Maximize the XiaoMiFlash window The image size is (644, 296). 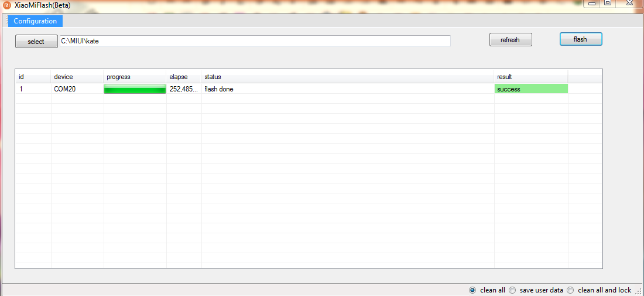[x=608, y=4]
